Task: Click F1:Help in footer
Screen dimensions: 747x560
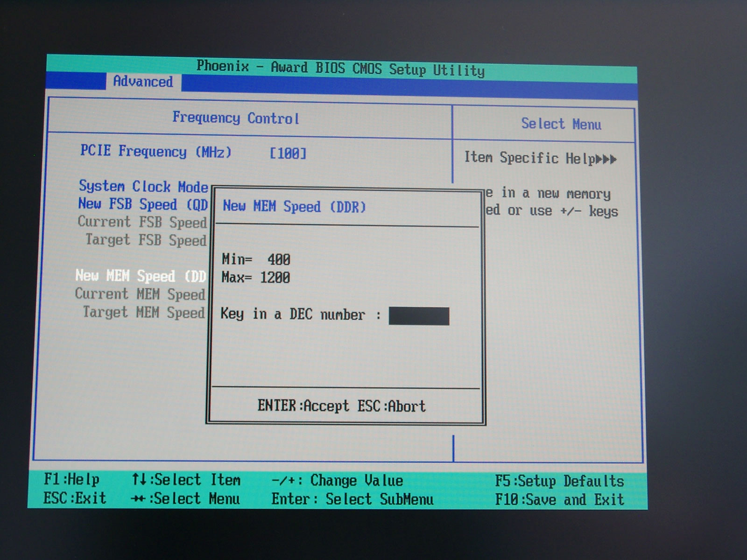Action: pyautogui.click(x=71, y=479)
